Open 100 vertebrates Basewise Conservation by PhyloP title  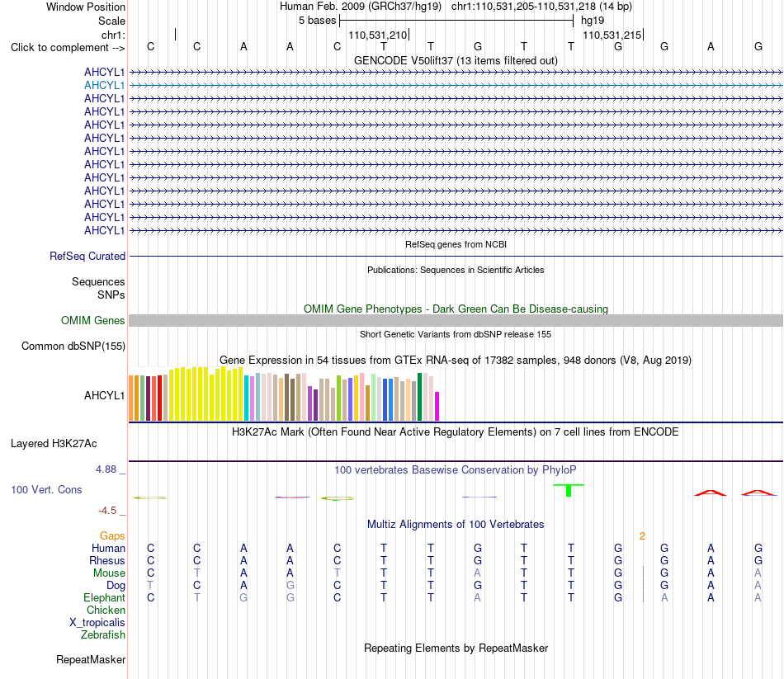[x=456, y=470]
